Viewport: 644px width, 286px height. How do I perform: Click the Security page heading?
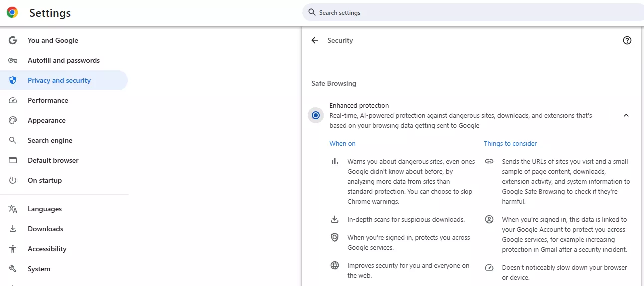[x=340, y=40]
